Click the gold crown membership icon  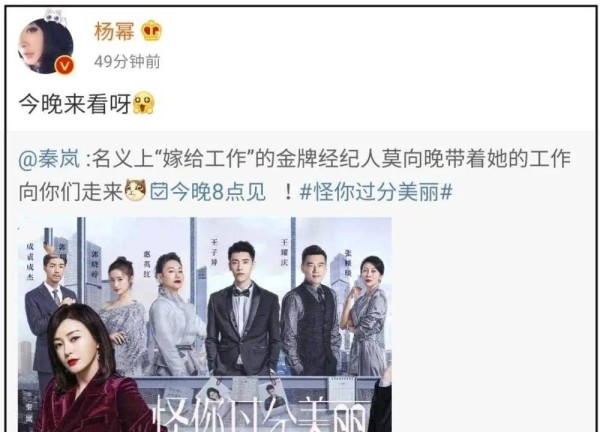pos(151,31)
